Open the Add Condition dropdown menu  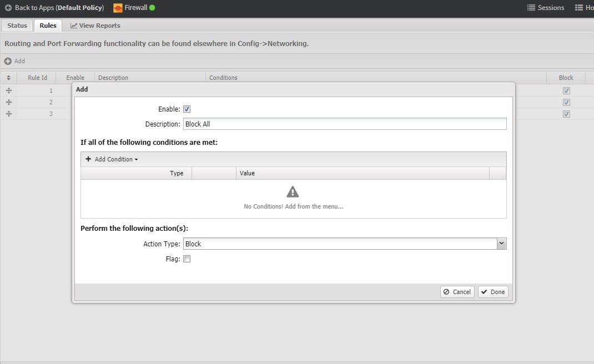[112, 159]
